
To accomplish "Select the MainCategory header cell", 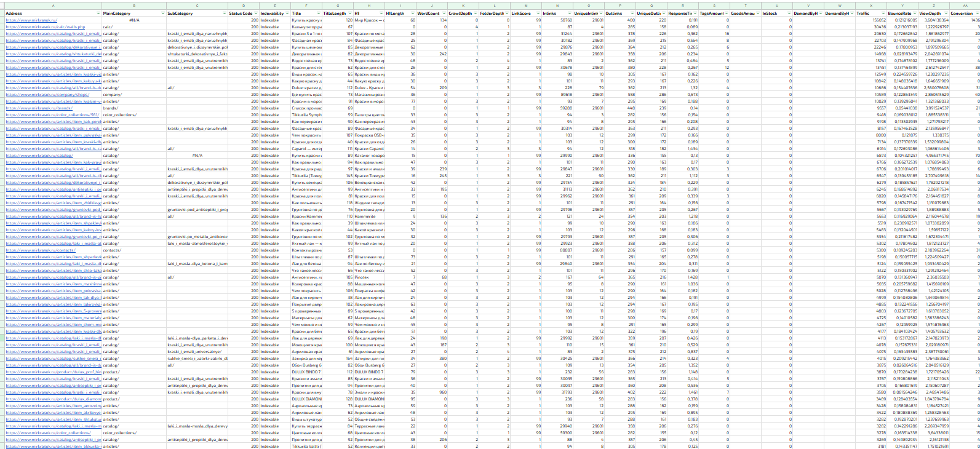I will [x=134, y=13].
